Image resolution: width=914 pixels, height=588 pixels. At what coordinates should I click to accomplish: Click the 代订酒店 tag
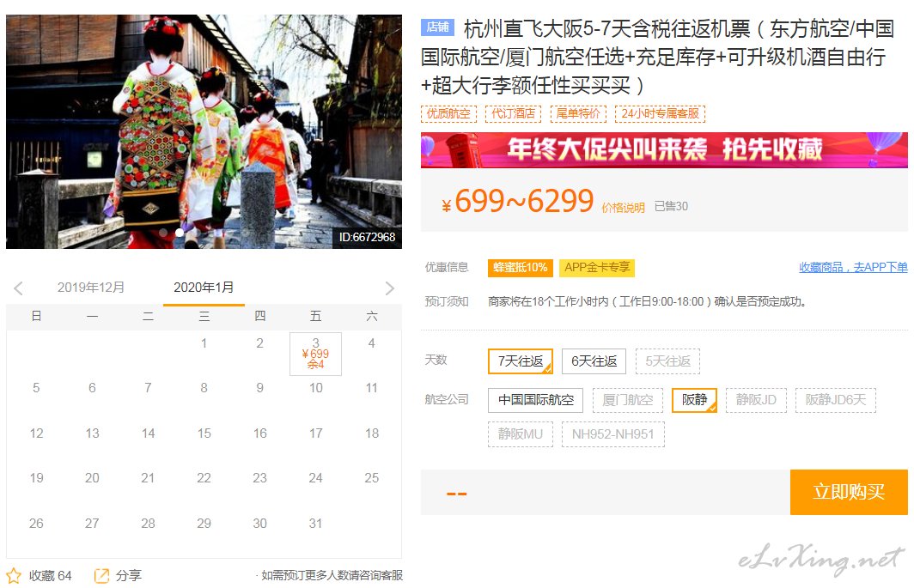514,113
